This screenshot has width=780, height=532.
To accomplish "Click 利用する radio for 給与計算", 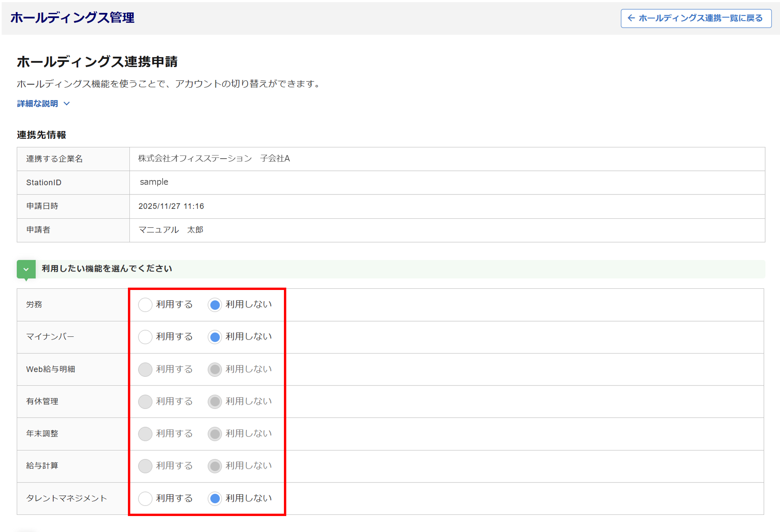I will click(x=145, y=466).
